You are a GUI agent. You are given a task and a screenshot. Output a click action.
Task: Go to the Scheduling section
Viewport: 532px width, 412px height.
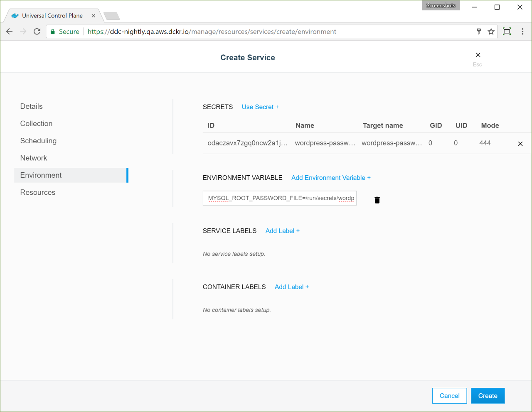[x=38, y=141]
